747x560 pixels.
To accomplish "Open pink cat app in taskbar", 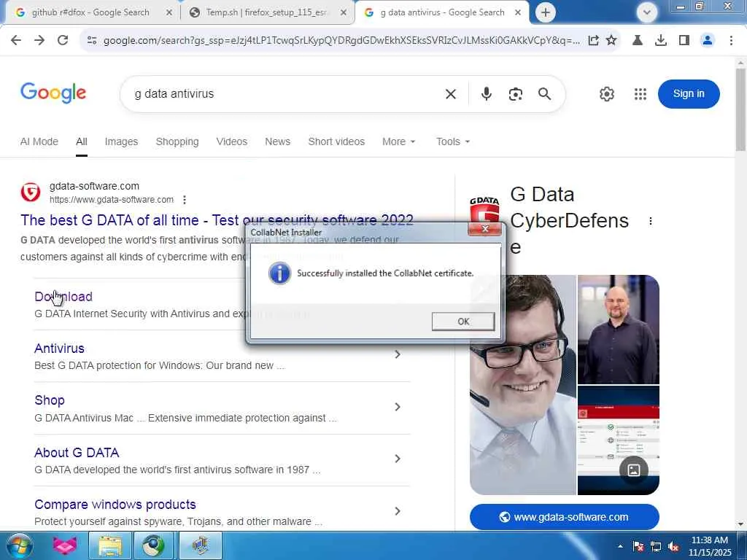I will coord(65,545).
